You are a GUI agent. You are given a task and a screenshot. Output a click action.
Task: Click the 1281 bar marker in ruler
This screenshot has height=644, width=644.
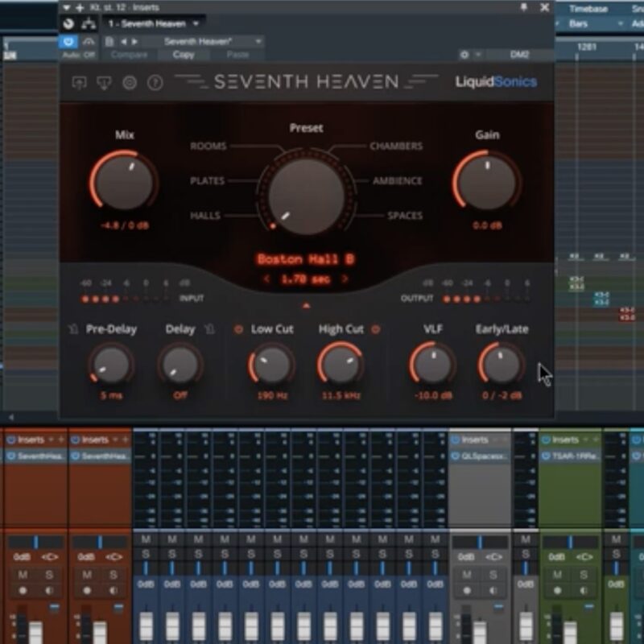pos(587,47)
